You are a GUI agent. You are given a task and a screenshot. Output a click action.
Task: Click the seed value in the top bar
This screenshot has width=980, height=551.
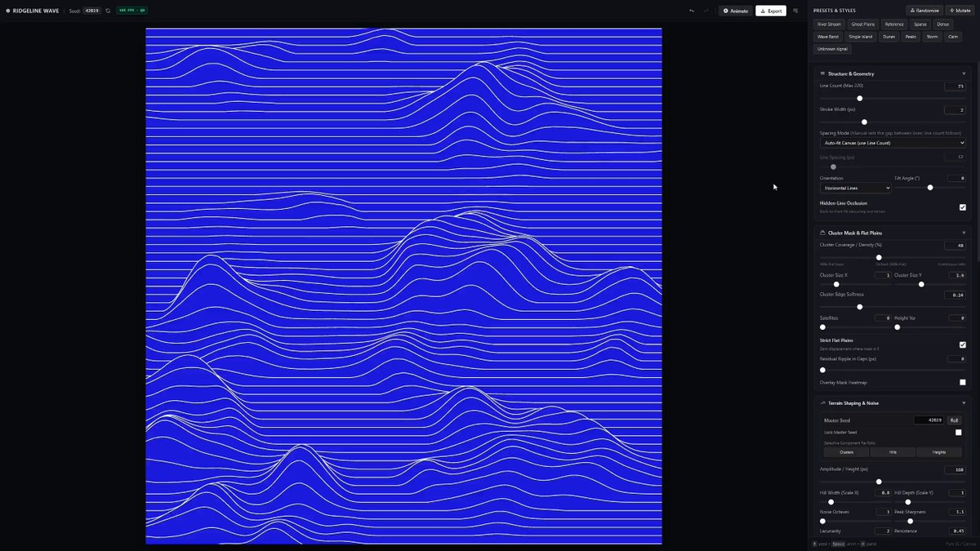(91, 11)
